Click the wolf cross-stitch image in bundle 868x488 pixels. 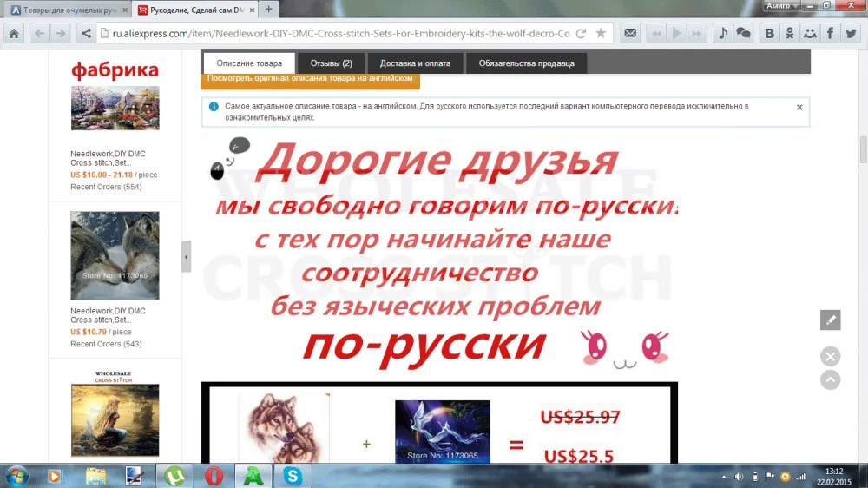click(284, 427)
